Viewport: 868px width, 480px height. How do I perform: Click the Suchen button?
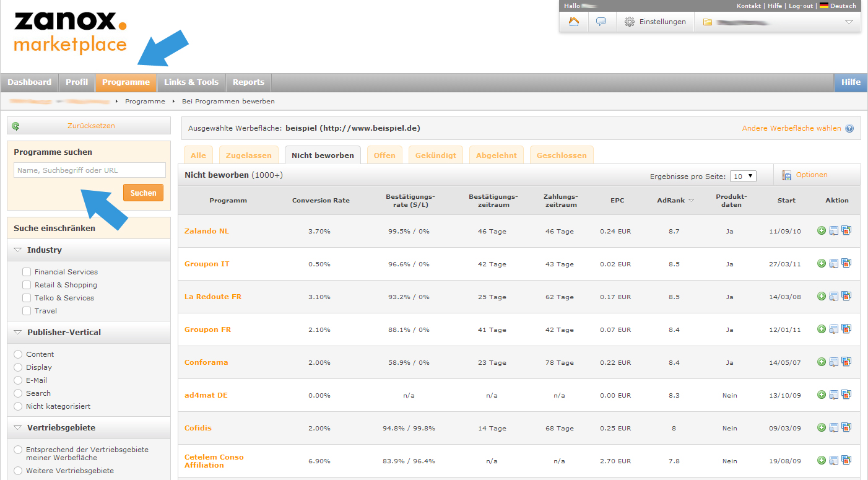pyautogui.click(x=144, y=193)
